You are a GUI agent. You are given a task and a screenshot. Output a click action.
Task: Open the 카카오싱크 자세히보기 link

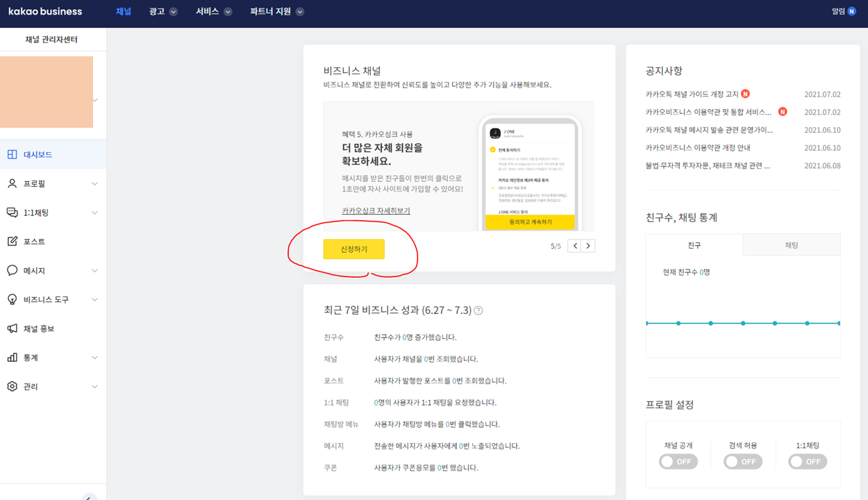click(x=376, y=210)
